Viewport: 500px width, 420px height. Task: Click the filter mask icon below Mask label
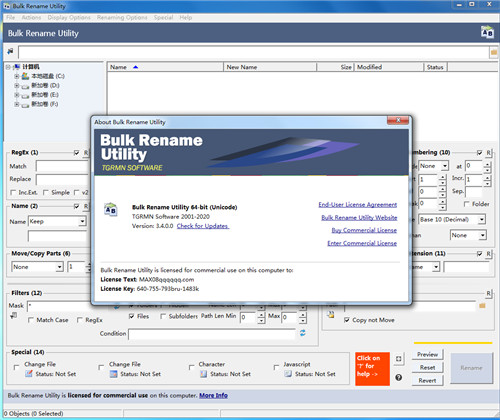(x=13, y=315)
